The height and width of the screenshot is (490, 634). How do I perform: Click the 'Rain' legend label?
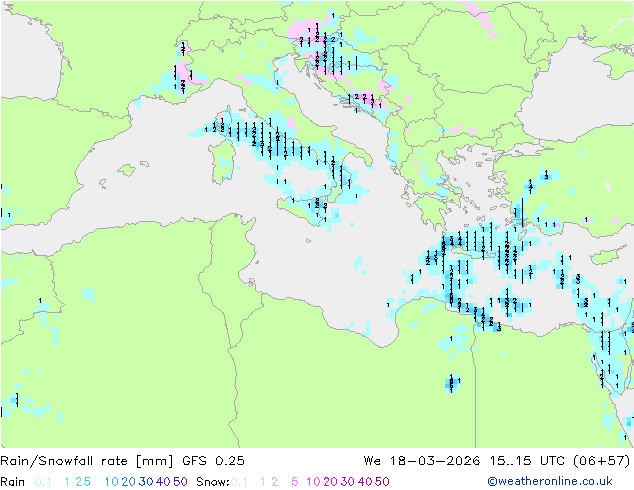[13, 482]
